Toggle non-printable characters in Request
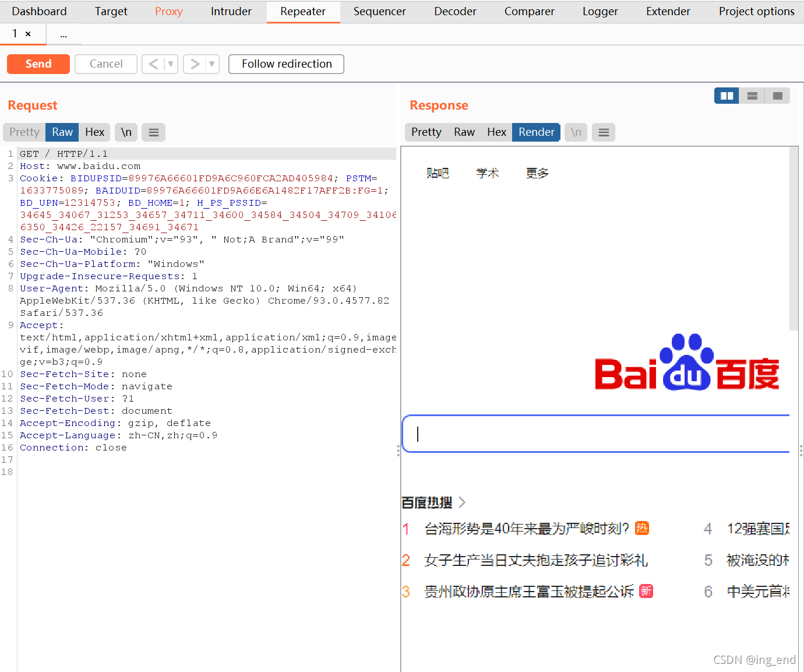 (x=126, y=132)
